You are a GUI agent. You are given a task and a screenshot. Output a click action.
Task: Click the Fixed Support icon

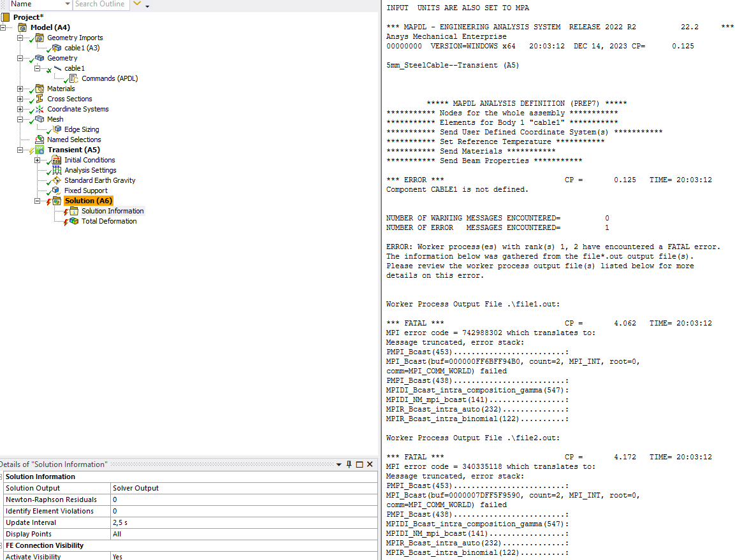(56, 190)
